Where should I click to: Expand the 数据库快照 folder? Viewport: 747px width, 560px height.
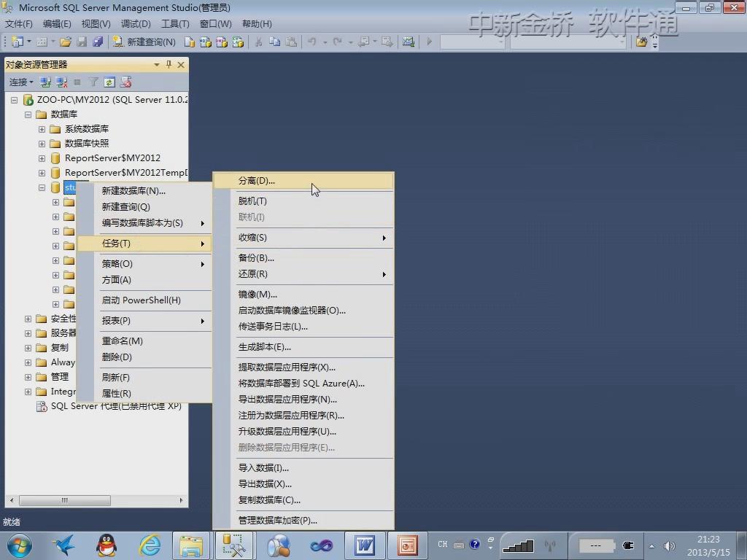[x=42, y=144]
